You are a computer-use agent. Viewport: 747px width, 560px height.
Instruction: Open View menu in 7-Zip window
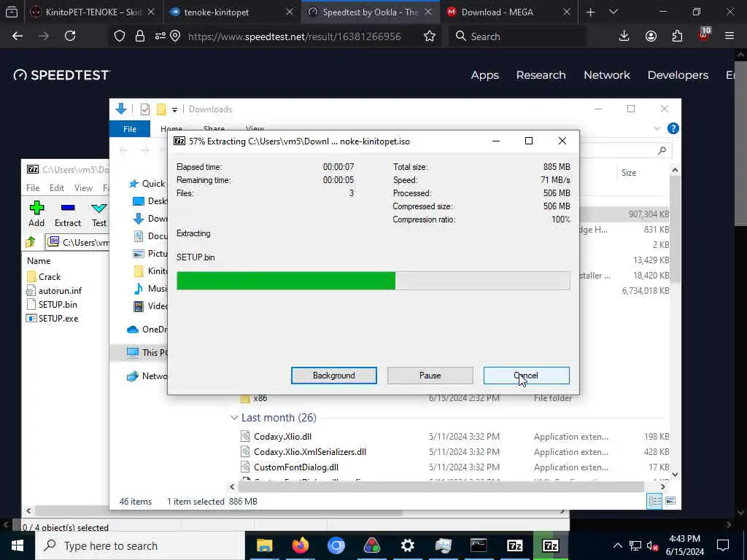(83, 187)
